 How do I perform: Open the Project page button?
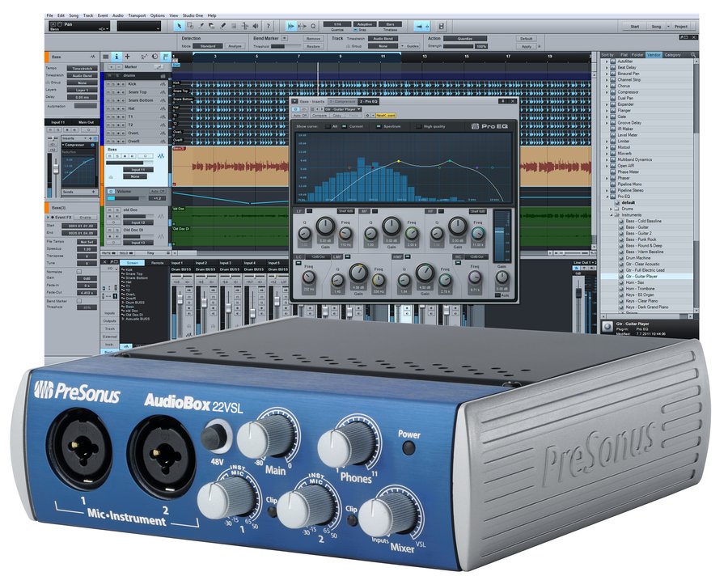(681, 27)
